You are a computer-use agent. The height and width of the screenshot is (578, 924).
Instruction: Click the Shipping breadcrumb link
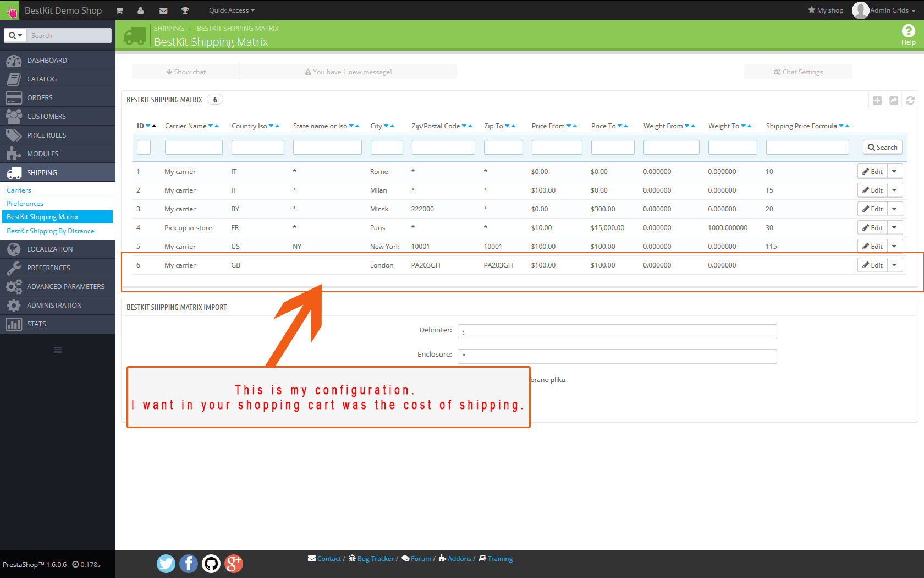click(x=169, y=29)
